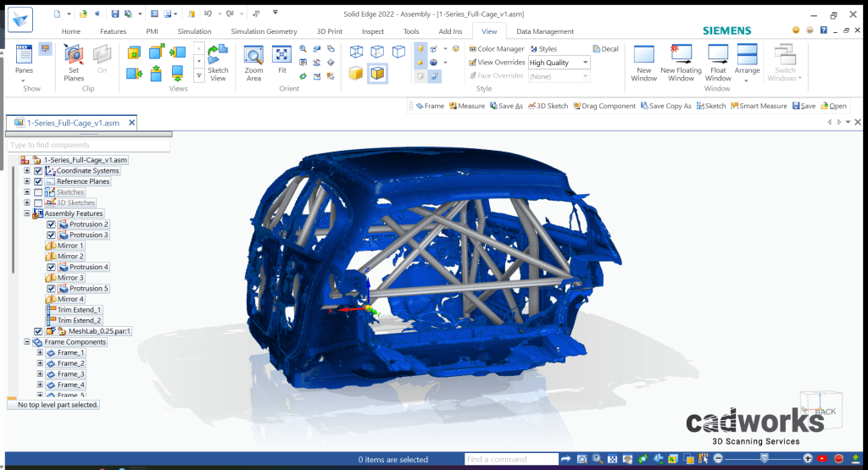This screenshot has height=470, width=868.
Task: Hide MeshLab_0.25.par:1 via its checkbox
Action: point(38,331)
